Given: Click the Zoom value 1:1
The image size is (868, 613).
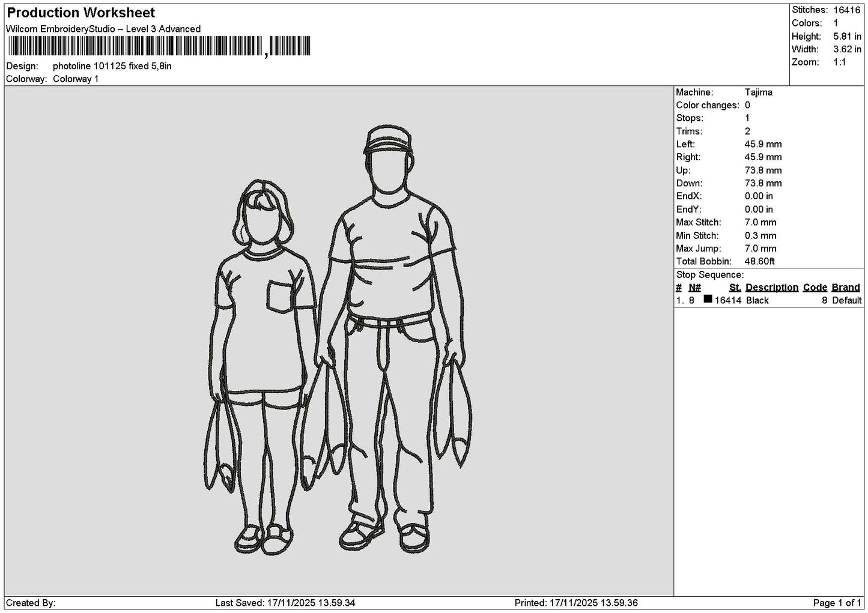Looking at the screenshot, I should coord(840,62).
